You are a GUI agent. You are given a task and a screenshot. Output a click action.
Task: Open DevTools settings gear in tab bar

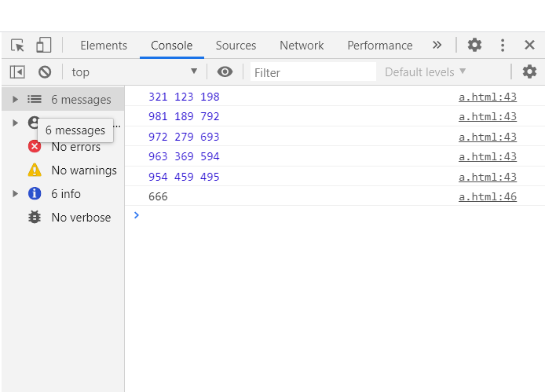click(474, 45)
